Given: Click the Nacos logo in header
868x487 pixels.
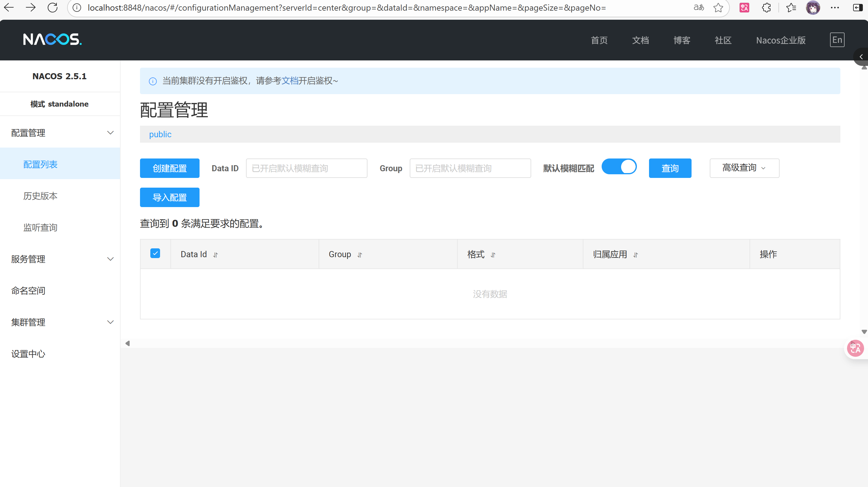Looking at the screenshot, I should 52,39.
